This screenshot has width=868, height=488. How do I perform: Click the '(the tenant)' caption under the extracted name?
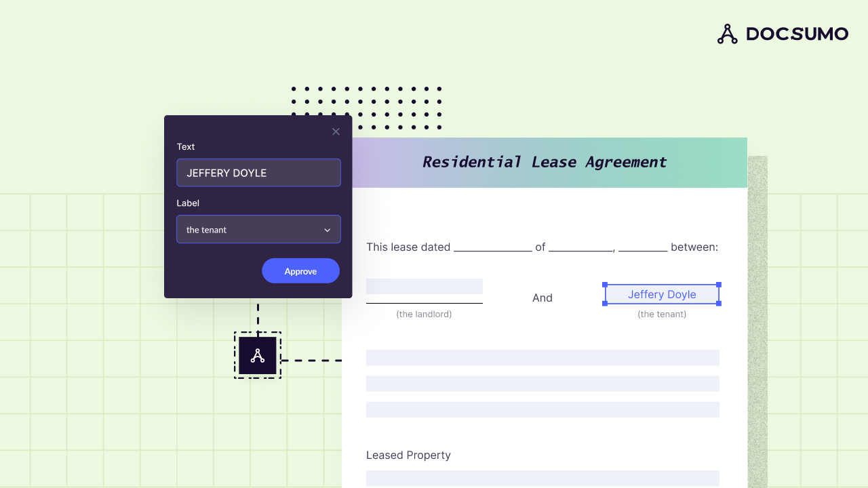pyautogui.click(x=661, y=314)
